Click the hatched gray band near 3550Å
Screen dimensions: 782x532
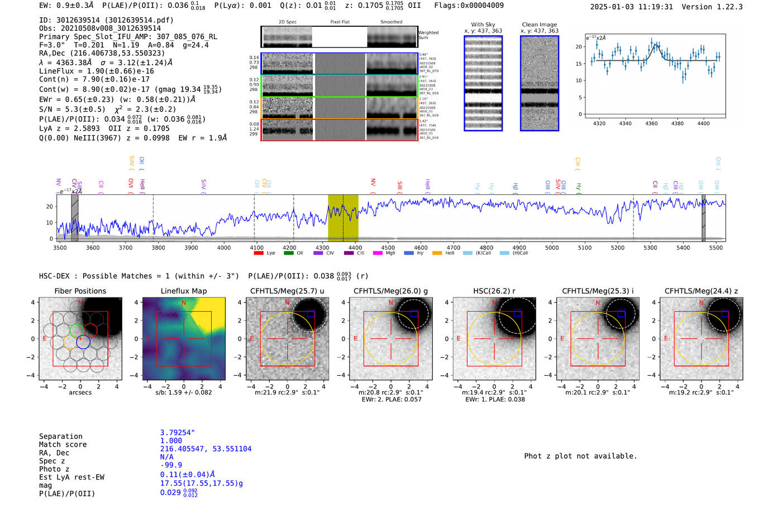point(75,218)
